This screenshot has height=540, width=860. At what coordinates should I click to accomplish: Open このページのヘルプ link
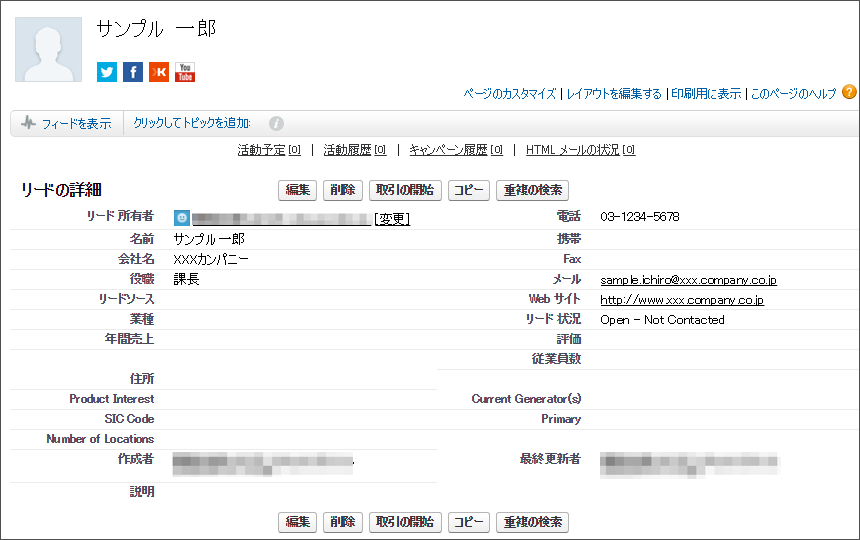point(793,94)
